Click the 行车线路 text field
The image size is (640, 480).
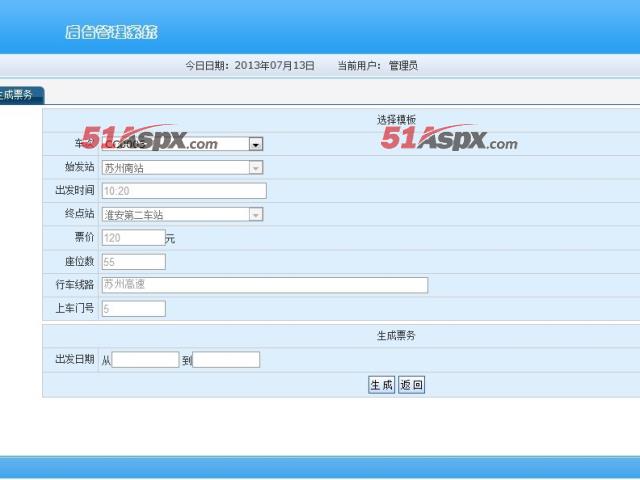click(264, 285)
